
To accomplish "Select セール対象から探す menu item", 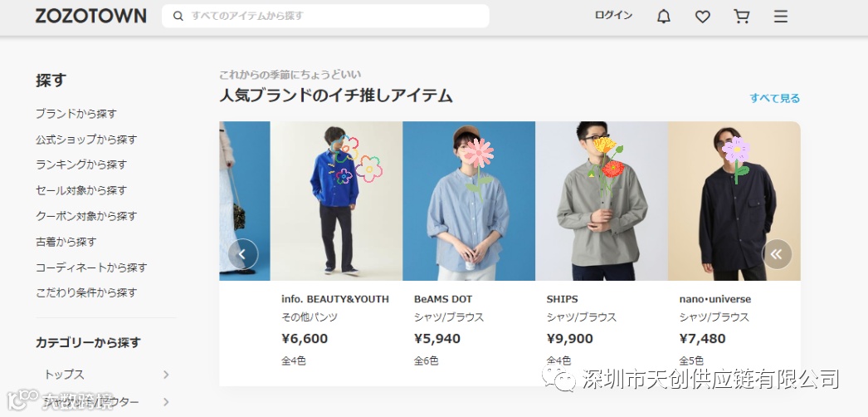I will (x=81, y=190).
